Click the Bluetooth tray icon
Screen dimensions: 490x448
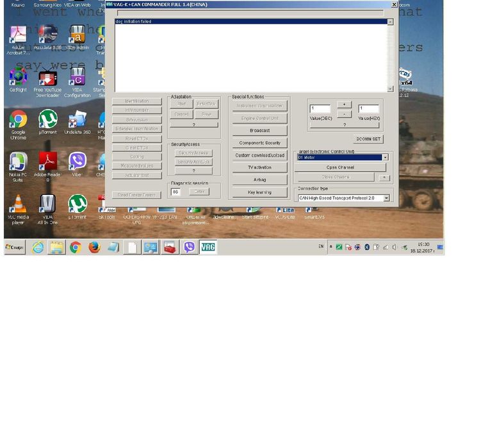(x=367, y=247)
